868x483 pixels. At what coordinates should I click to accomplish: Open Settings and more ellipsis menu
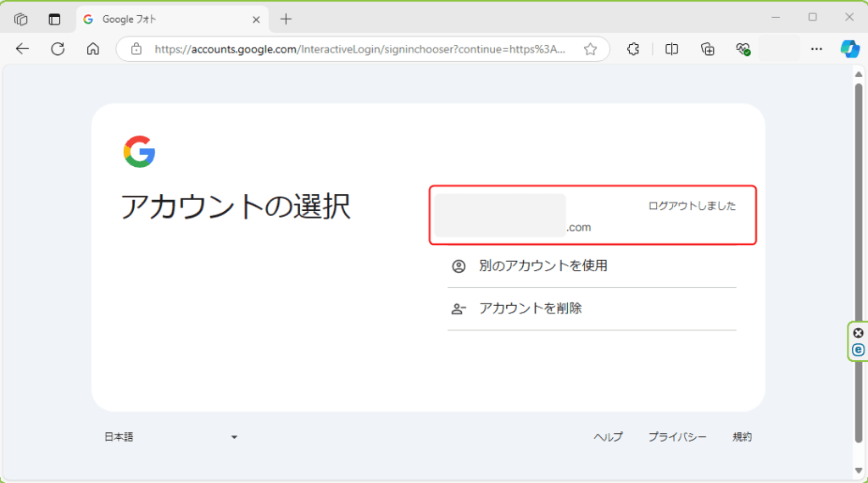coord(816,49)
